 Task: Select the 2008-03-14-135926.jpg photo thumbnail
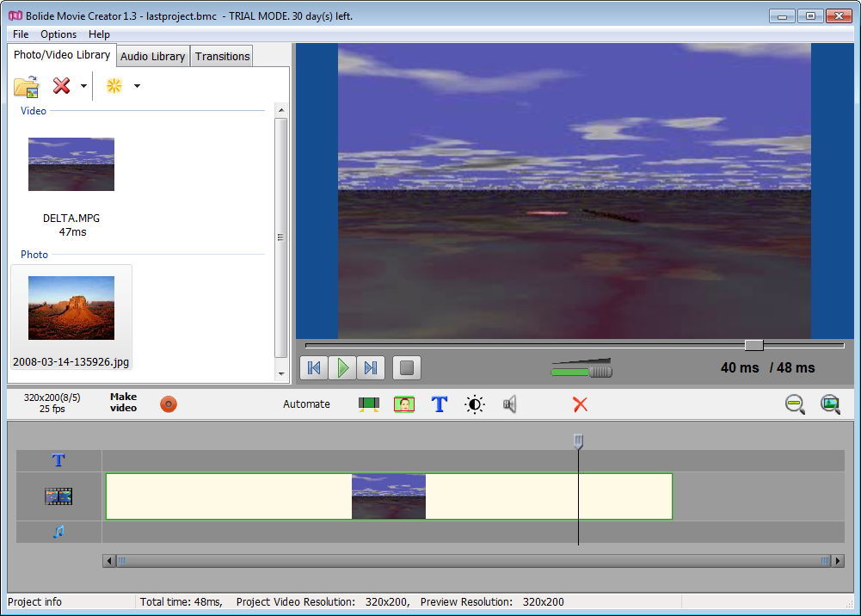[71, 307]
